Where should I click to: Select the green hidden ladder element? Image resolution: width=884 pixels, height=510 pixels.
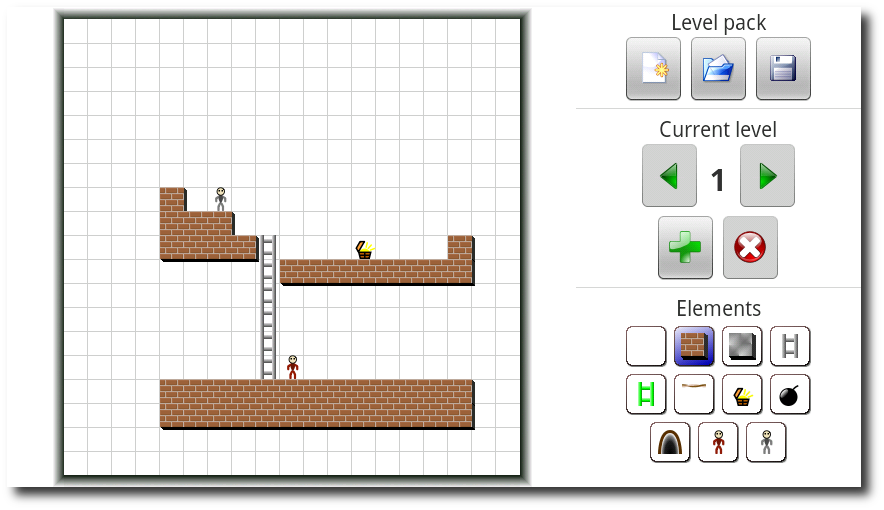click(646, 394)
